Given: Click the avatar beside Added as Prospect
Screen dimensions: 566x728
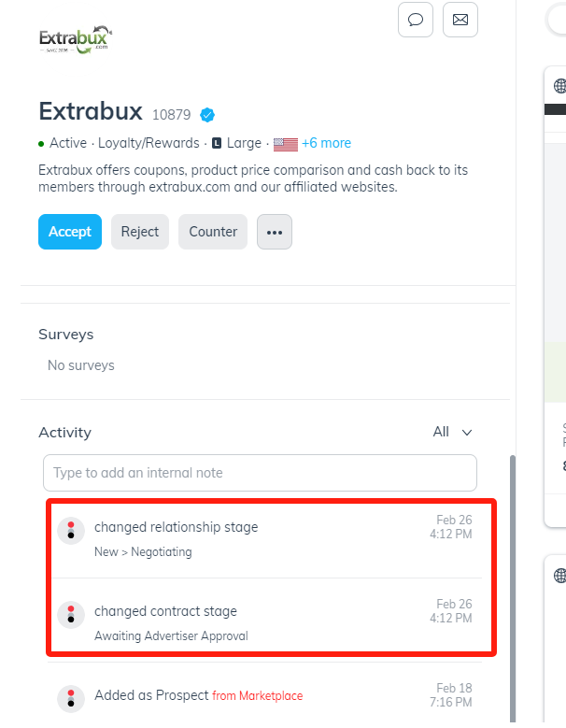Looking at the screenshot, I should tap(71, 698).
